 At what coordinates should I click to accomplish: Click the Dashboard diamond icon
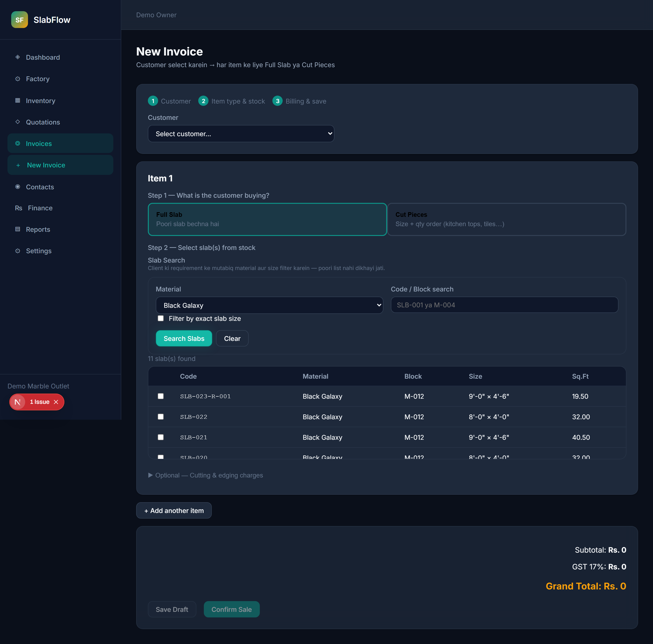point(17,57)
